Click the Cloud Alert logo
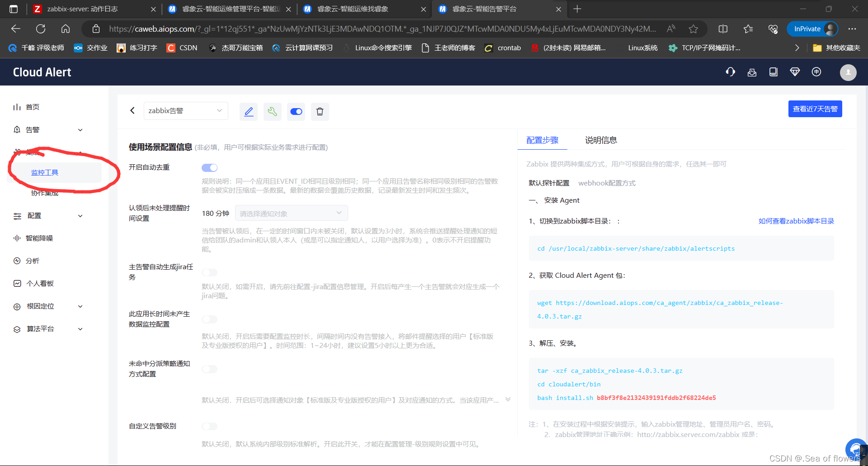868x466 pixels. point(42,72)
